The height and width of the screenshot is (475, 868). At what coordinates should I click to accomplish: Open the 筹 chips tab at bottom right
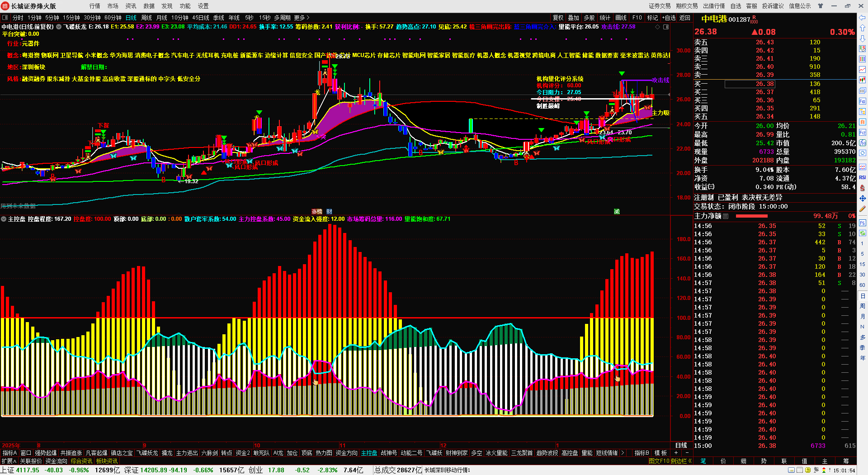846,461
